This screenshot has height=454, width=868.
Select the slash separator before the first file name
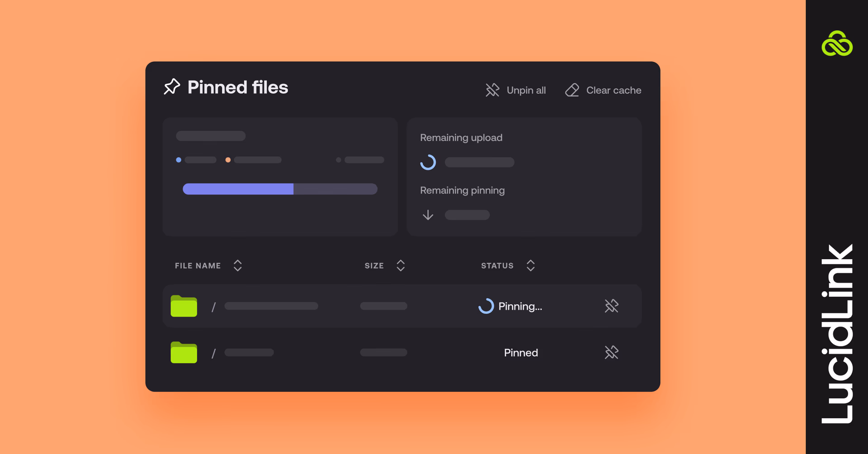pyautogui.click(x=214, y=306)
